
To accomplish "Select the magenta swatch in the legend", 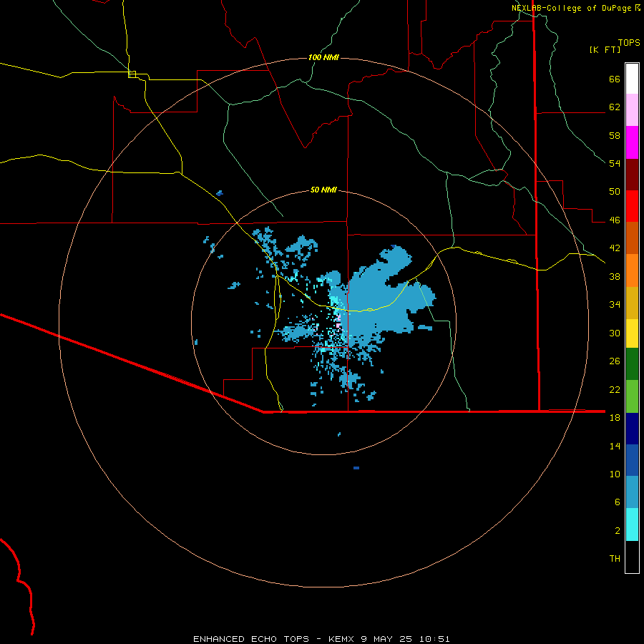I will point(632,142).
